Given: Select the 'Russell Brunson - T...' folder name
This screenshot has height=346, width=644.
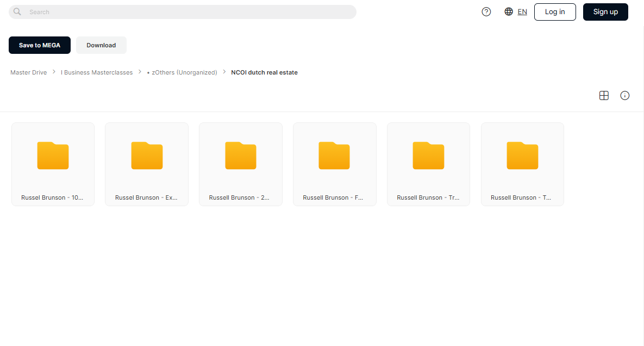Looking at the screenshot, I should coord(521,197).
